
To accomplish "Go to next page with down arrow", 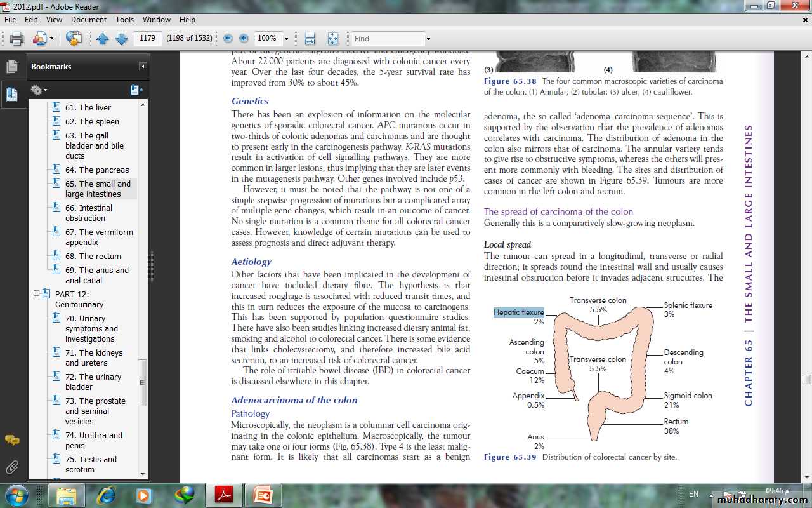I will 121,39.
